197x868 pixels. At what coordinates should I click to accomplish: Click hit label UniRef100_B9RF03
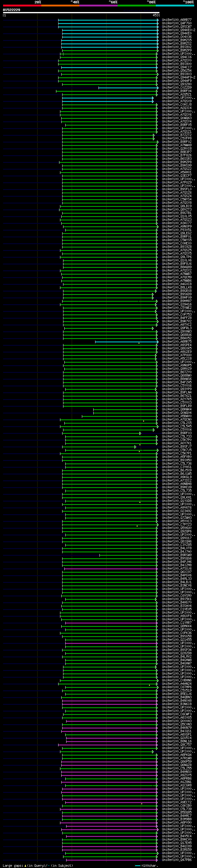coord(177,433)
